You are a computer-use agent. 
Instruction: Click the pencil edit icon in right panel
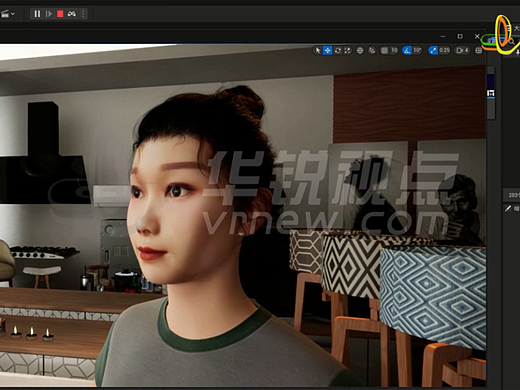click(x=508, y=208)
